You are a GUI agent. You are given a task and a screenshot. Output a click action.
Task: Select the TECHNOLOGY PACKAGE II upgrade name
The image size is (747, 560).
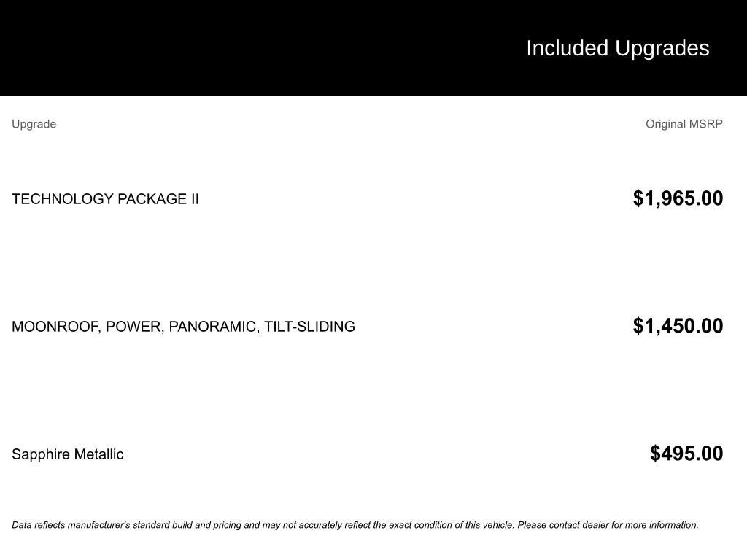click(x=105, y=199)
